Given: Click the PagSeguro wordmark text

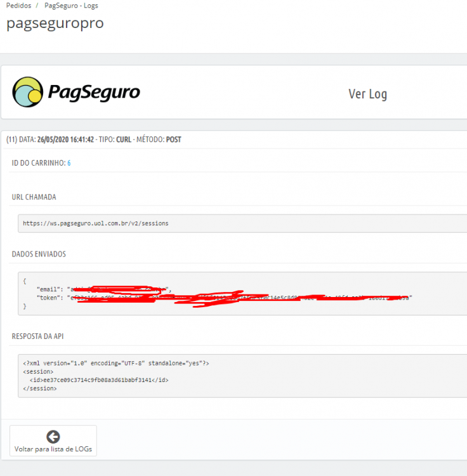Looking at the screenshot, I should click(x=94, y=92).
